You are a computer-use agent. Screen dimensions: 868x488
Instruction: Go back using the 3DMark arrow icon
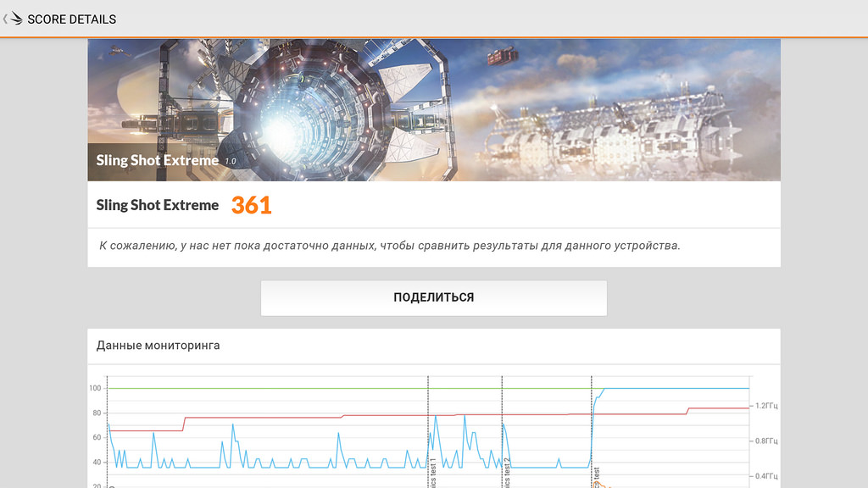coord(13,19)
